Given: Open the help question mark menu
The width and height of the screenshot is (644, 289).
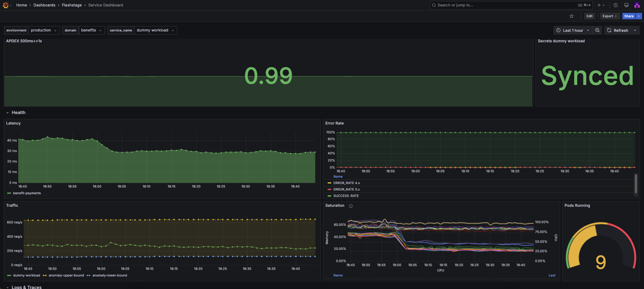Looking at the screenshot, I should (616, 5).
